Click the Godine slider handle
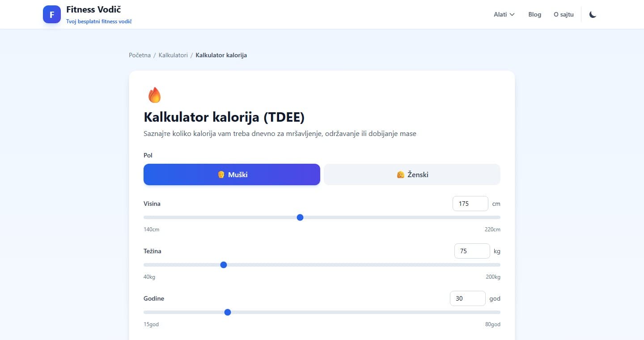 [x=227, y=312]
